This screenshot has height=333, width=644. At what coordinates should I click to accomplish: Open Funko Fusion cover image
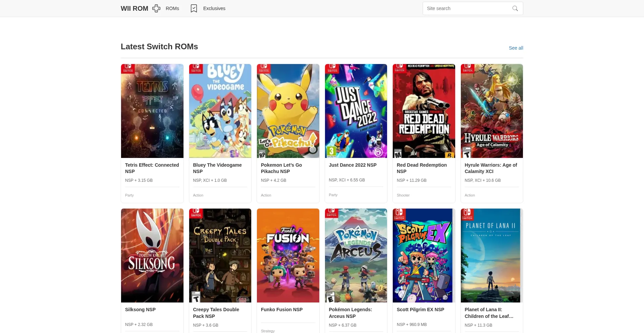pyautogui.click(x=288, y=256)
